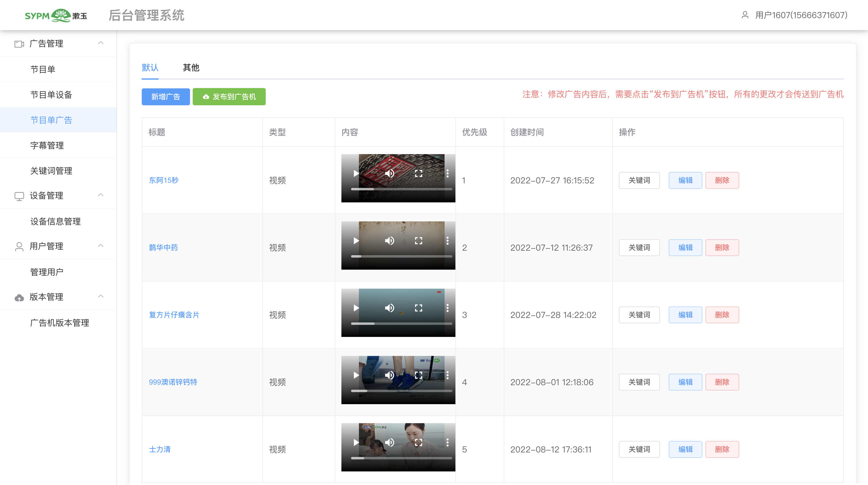The image size is (868, 485).
Task: Open more options for 999澳诺锌钙特 video
Action: pyautogui.click(x=448, y=375)
